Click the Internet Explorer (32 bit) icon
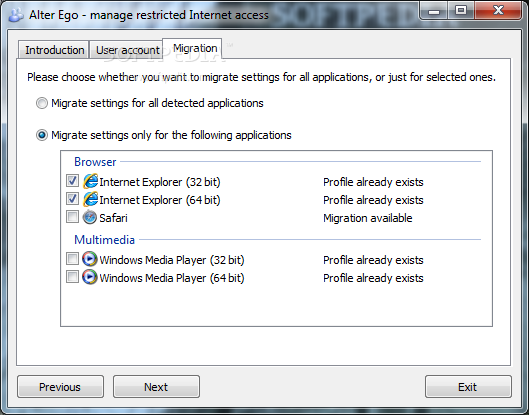The width and height of the screenshot is (529, 415). (90, 181)
